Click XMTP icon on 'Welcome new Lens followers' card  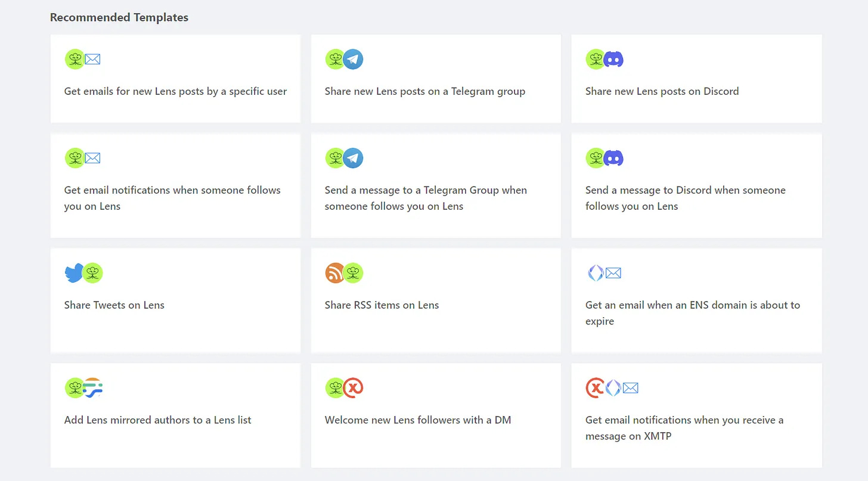(354, 388)
